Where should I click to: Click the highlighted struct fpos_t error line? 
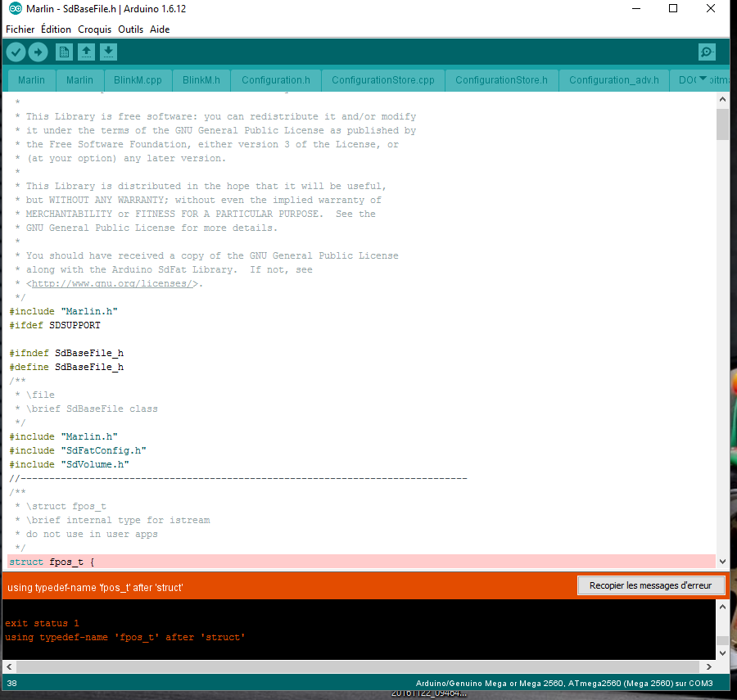(361, 562)
